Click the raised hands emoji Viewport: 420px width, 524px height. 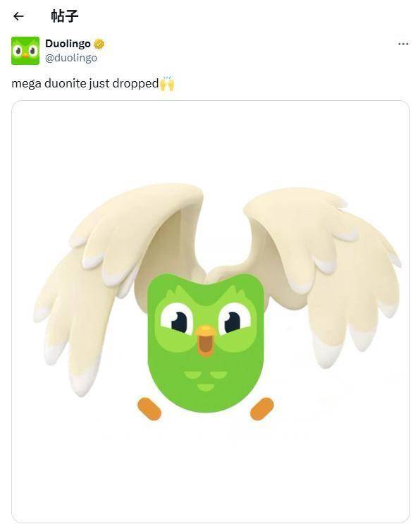(x=167, y=83)
